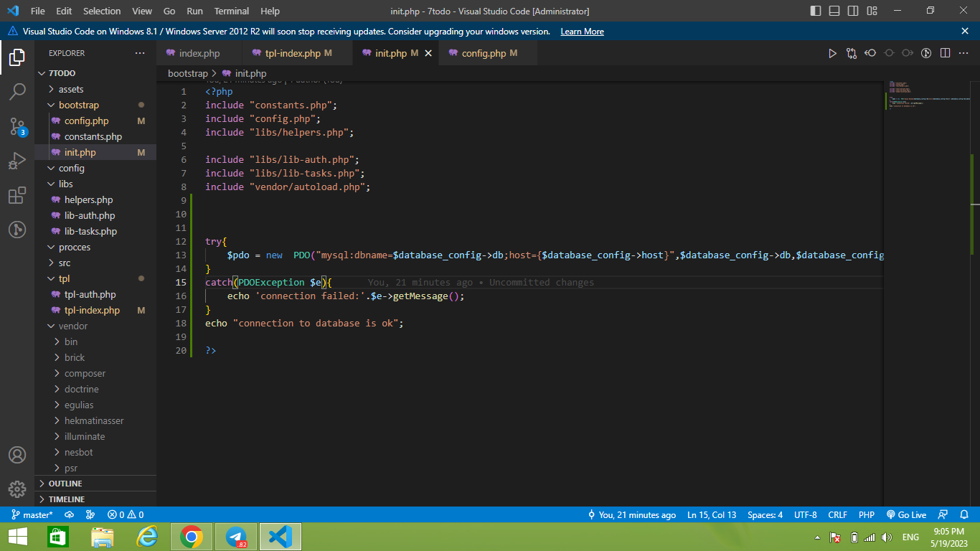Viewport: 980px width, 551px height.
Task: Open the GitLens view in activity bar
Action: click(x=17, y=230)
